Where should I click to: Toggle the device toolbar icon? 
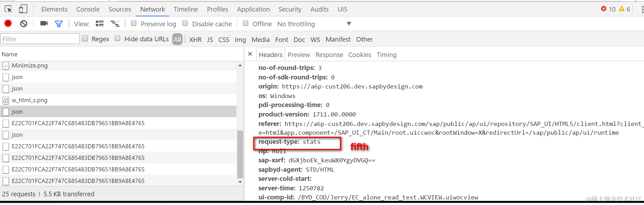23,9
